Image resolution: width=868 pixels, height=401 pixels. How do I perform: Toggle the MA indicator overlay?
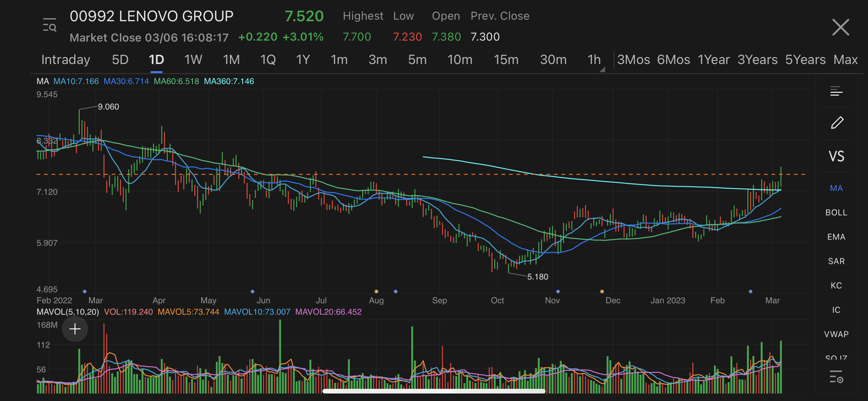(836, 188)
